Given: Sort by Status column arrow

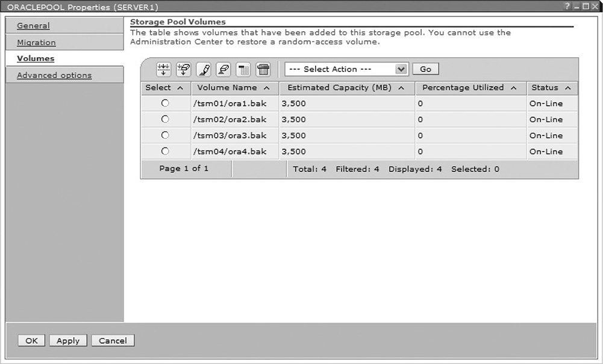Looking at the screenshot, I should 567,88.
